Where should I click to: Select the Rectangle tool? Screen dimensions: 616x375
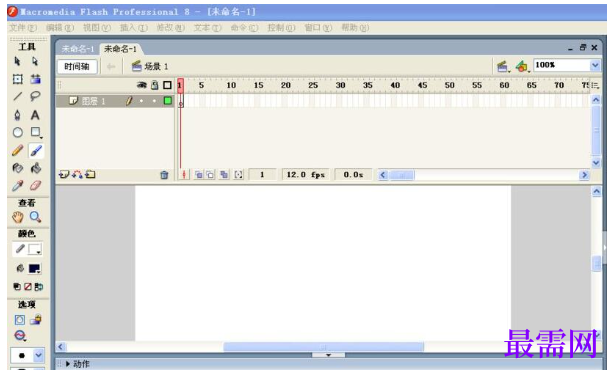(36, 132)
